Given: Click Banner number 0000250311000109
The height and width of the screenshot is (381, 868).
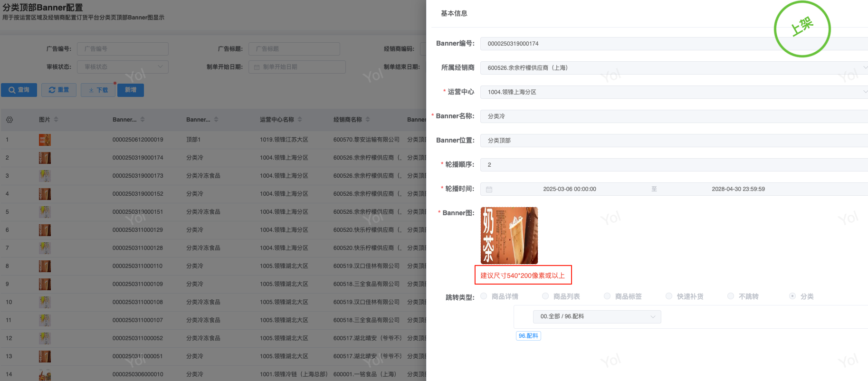Looking at the screenshot, I should (x=138, y=284).
